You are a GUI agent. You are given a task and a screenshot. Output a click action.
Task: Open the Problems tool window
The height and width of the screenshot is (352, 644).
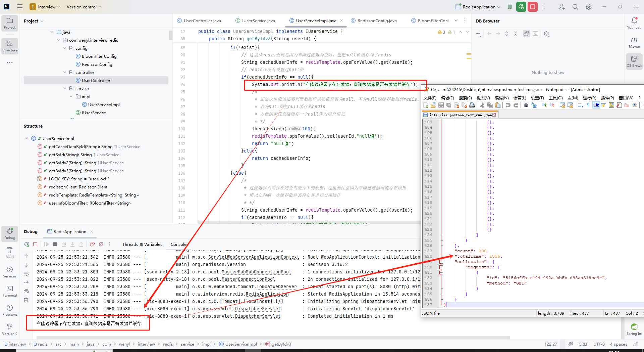pyautogui.click(x=10, y=310)
